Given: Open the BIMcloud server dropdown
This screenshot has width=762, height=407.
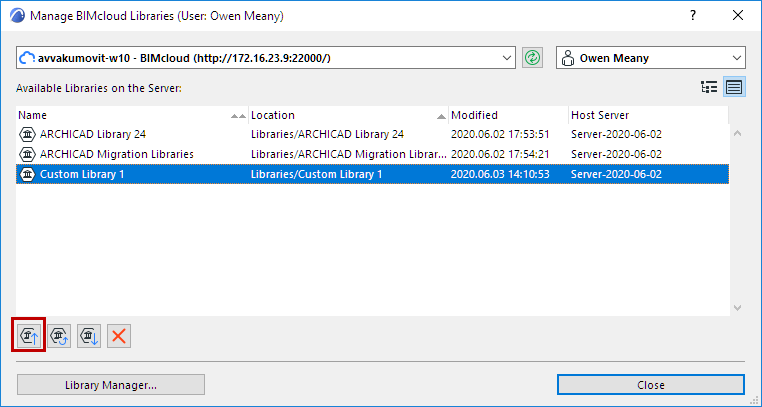Looking at the screenshot, I should [266, 58].
